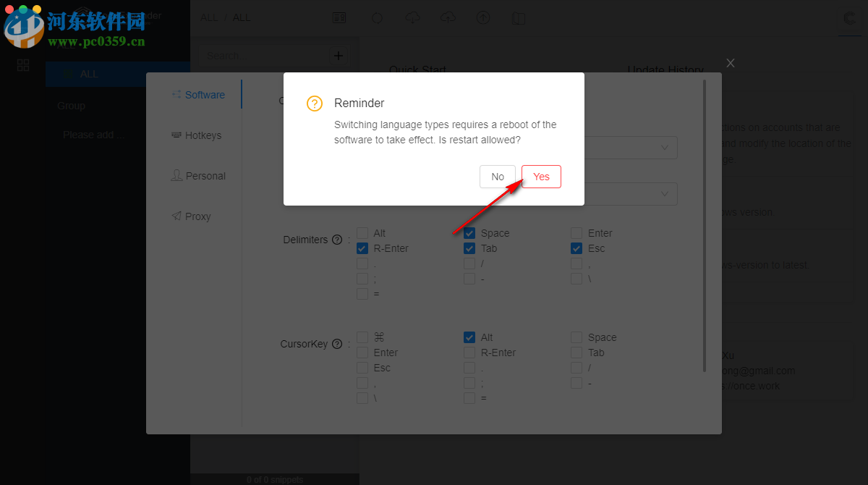
Task: Uncheck the Space delimiter checkbox
Action: [469, 233]
